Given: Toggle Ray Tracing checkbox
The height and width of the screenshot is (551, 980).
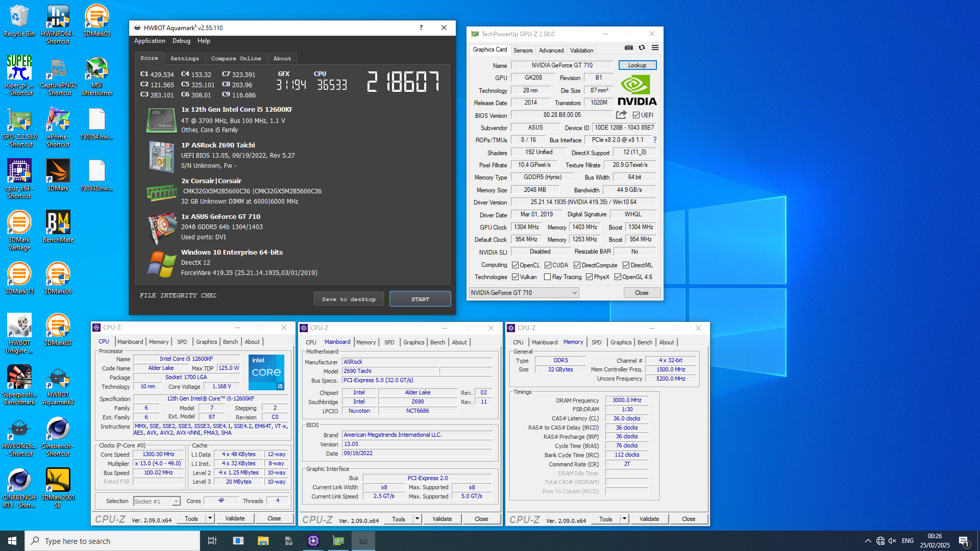Looking at the screenshot, I should coord(547,277).
